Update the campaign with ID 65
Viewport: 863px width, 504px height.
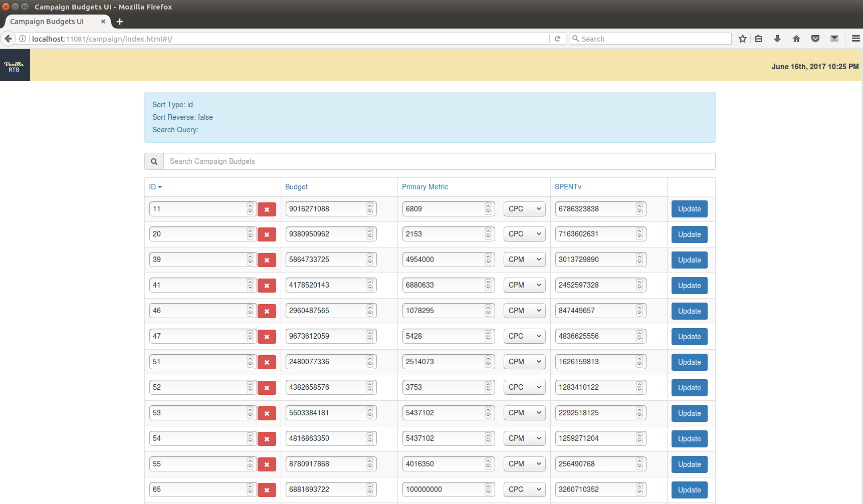(x=689, y=490)
